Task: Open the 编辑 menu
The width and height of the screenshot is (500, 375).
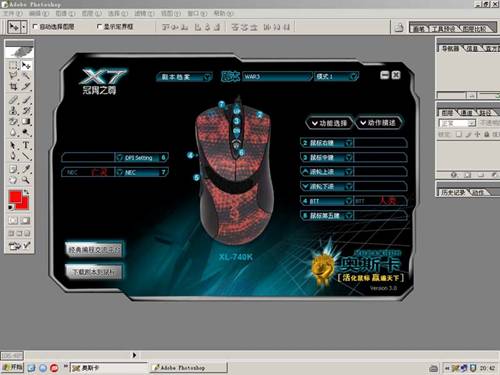Action: click(39, 13)
